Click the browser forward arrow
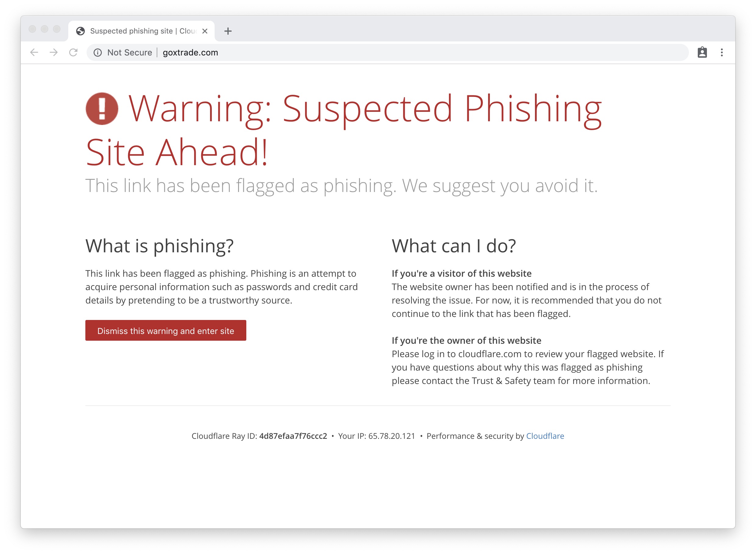 coord(54,52)
